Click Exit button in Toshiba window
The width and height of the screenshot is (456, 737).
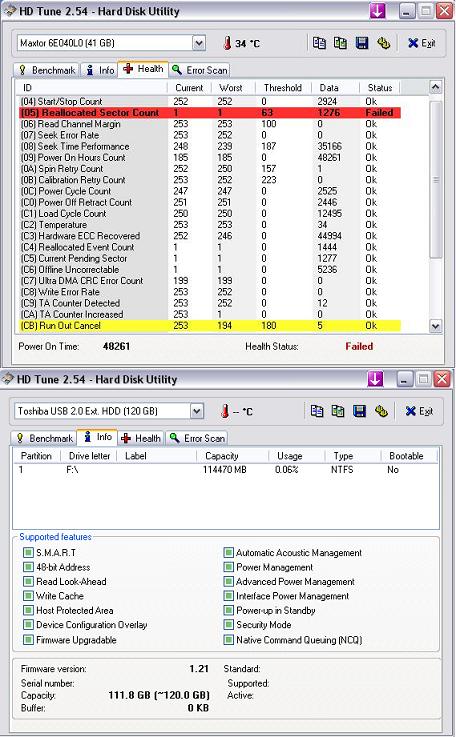click(419, 411)
